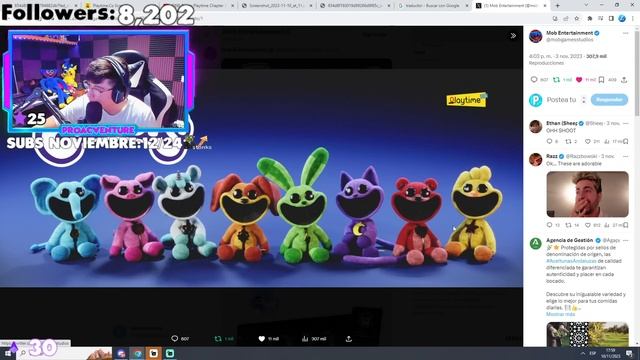Click the Responder button

(609, 100)
